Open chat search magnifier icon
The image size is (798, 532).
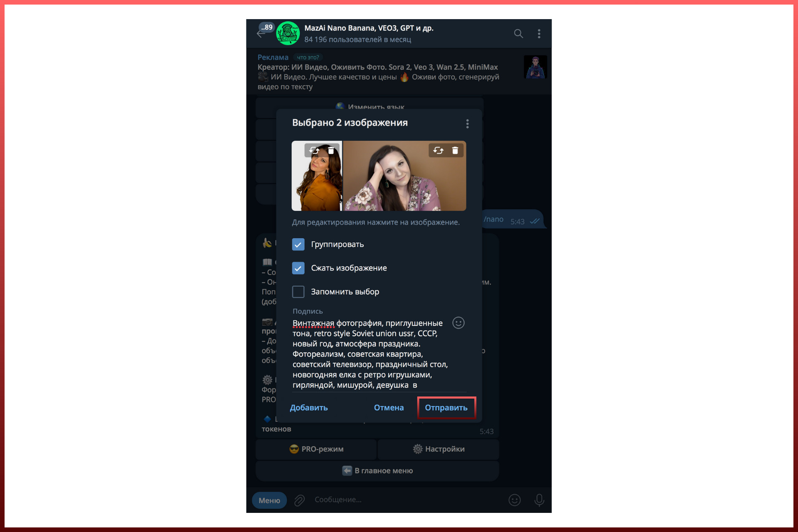pos(518,34)
